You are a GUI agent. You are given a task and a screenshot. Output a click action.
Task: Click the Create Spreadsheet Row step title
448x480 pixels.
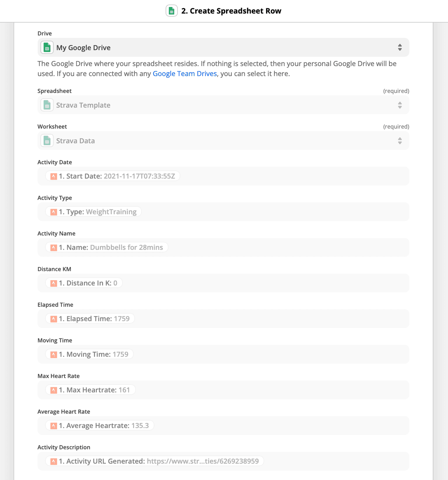[231, 11]
